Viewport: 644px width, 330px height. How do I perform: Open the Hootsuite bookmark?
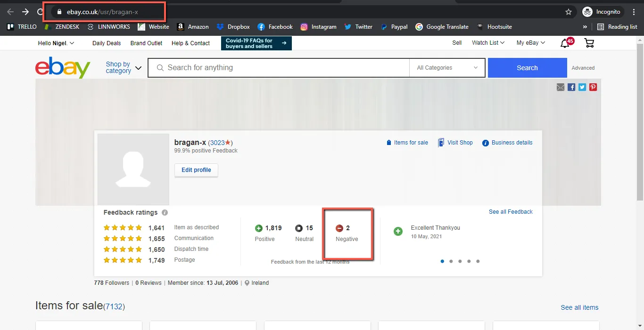coord(494,27)
